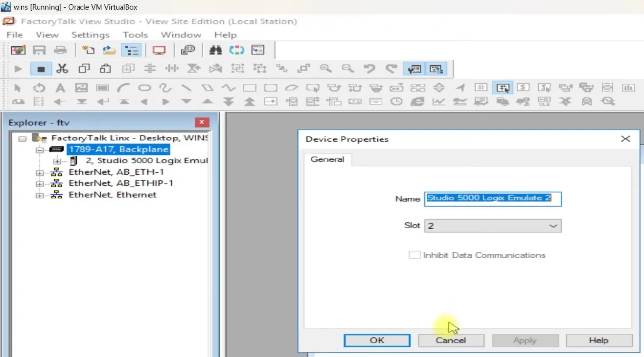Click the Find binoculars icon
644x357 pixels.
coord(215,50)
